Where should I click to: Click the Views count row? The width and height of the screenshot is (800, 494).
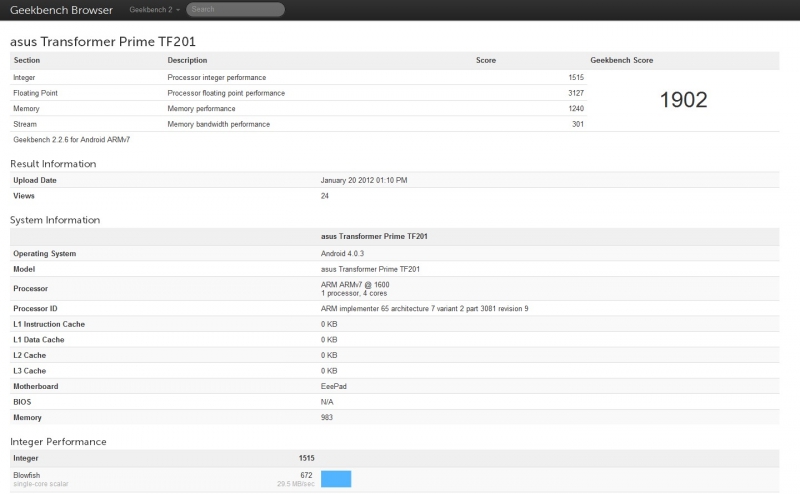[x=25, y=196]
